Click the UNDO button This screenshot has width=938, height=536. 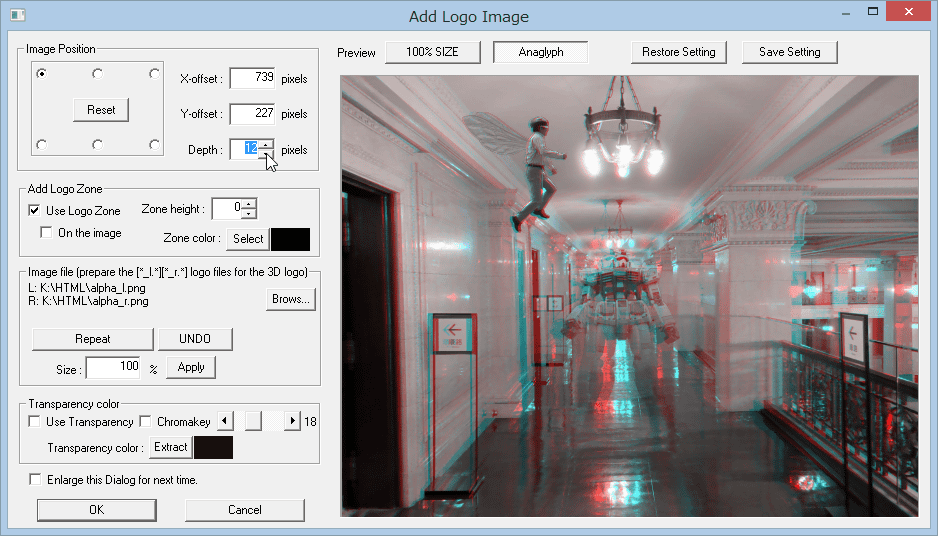[195, 339]
